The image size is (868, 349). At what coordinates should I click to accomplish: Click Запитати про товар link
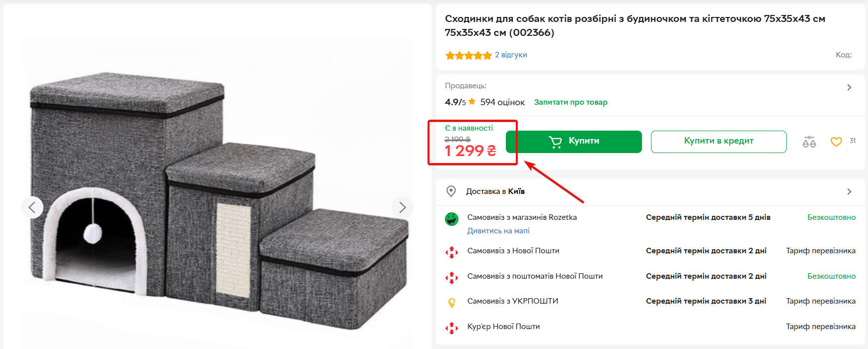[x=571, y=102]
